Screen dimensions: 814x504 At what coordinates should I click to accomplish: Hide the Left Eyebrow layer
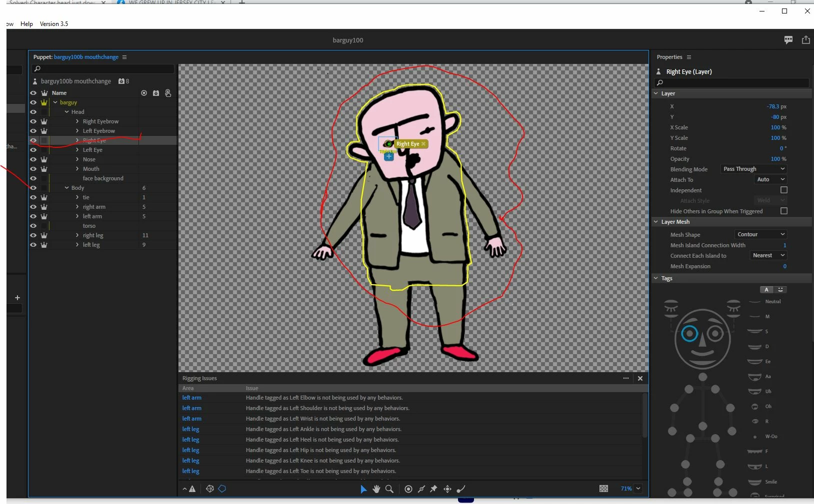(33, 131)
